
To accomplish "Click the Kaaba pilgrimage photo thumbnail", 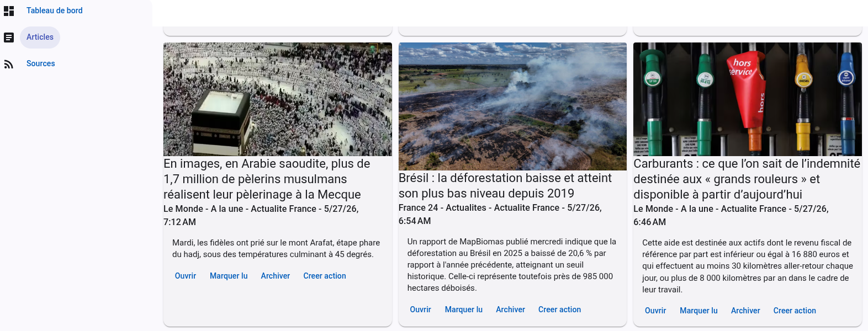I will [278, 99].
